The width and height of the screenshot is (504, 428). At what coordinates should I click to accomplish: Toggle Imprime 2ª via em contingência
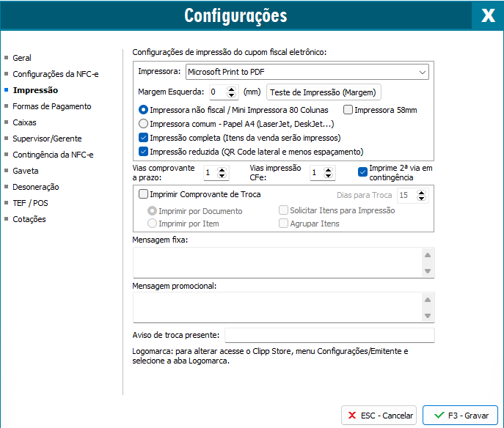click(x=362, y=172)
